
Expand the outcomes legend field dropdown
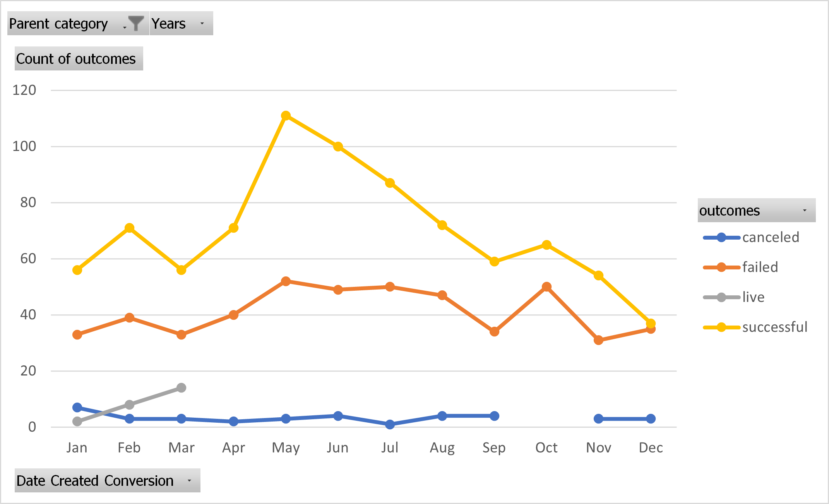pos(805,210)
